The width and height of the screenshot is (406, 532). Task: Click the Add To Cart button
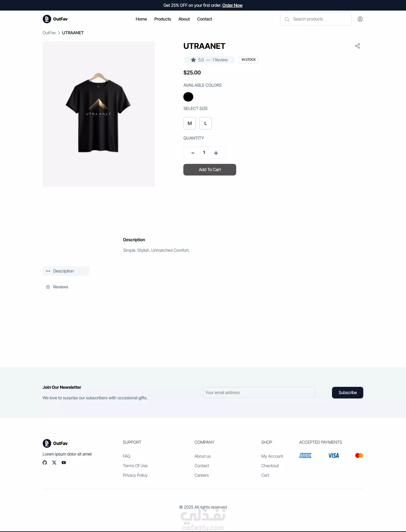click(210, 170)
